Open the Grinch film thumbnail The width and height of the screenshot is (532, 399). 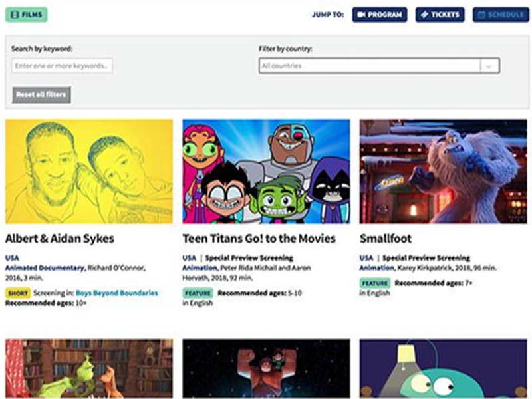[89, 369]
